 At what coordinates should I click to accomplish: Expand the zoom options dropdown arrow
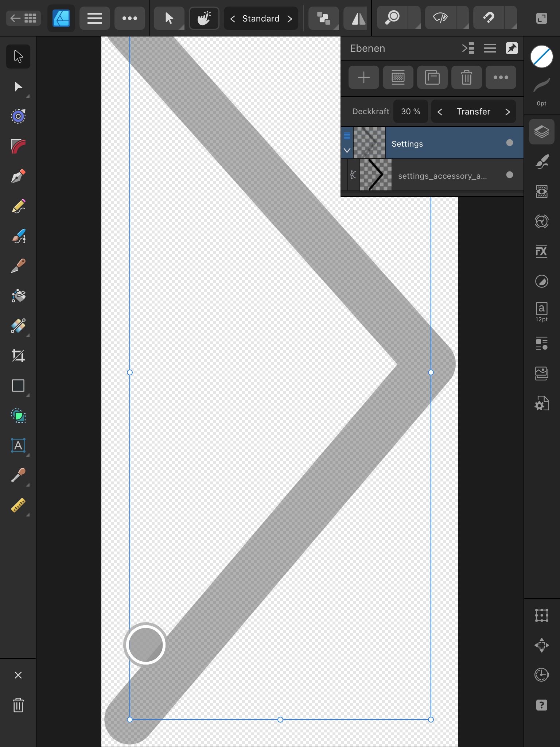[x=415, y=18]
